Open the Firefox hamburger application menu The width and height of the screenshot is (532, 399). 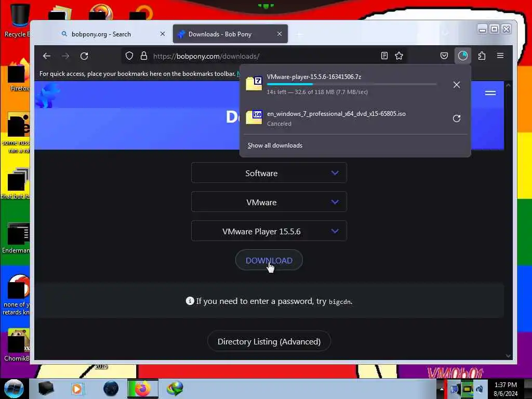tap(500, 55)
